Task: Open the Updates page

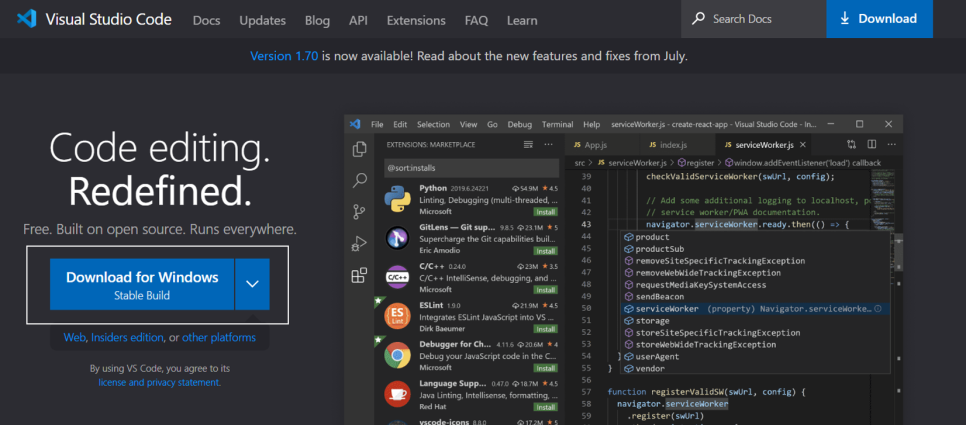Action: click(262, 20)
